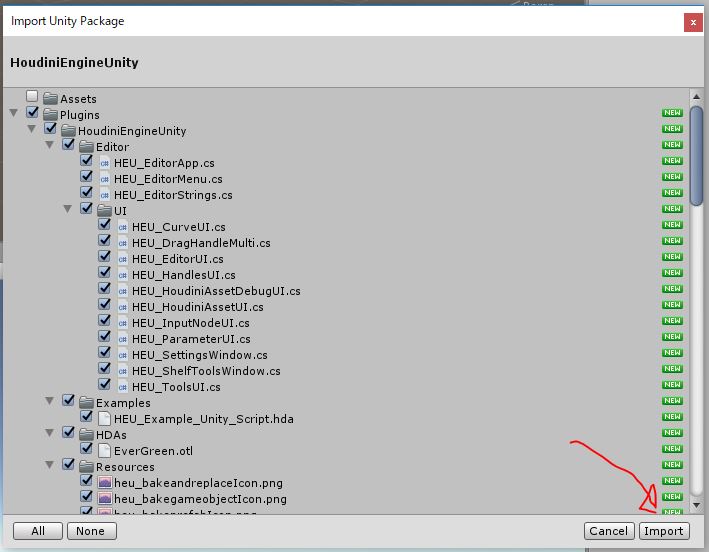The width and height of the screenshot is (709, 552).
Task: Click the Import button
Action: [664, 531]
